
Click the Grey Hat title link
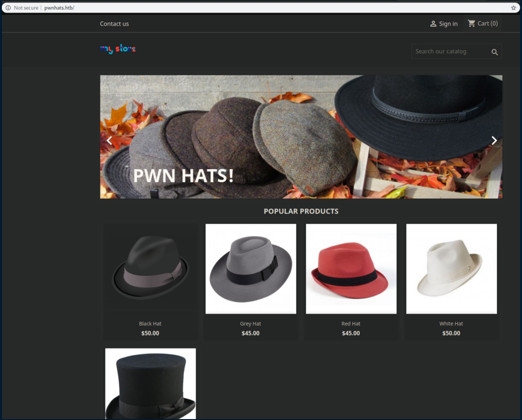[251, 324]
